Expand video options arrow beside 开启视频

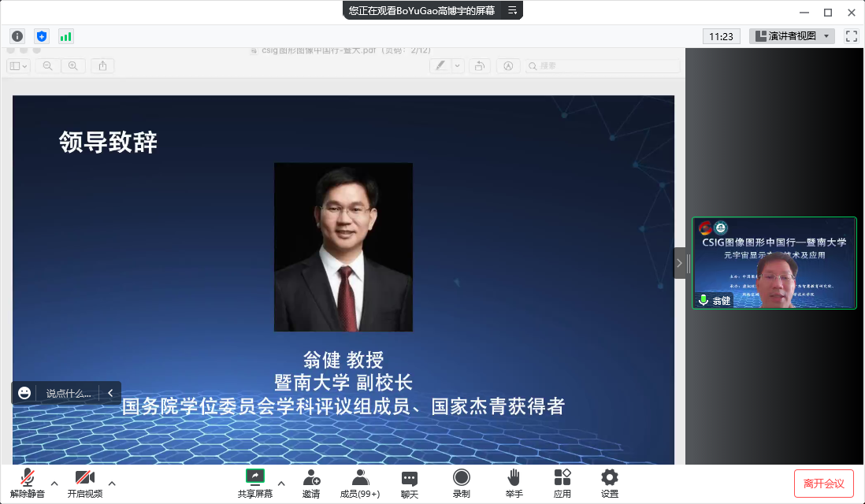[x=112, y=484]
